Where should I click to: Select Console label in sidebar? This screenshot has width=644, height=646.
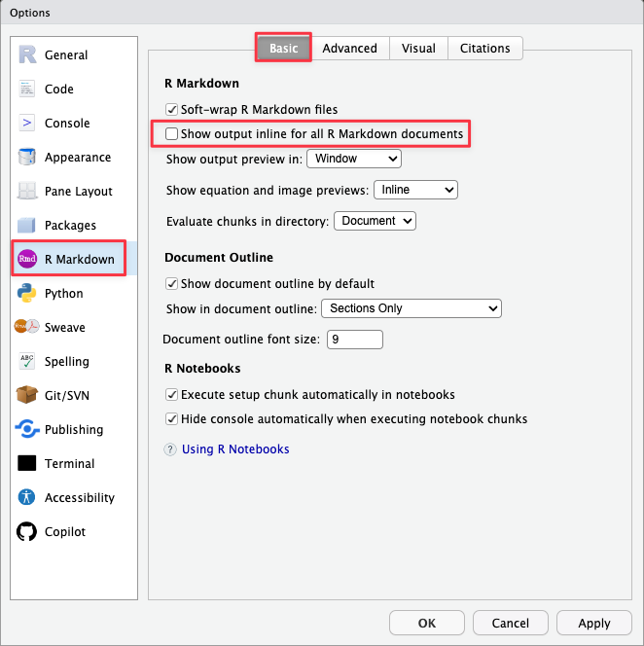coord(67,124)
